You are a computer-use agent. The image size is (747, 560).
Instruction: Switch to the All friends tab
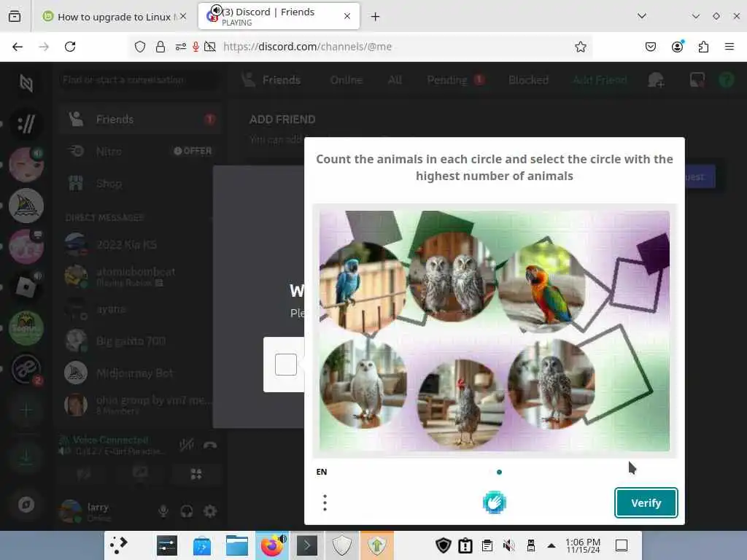pos(395,80)
